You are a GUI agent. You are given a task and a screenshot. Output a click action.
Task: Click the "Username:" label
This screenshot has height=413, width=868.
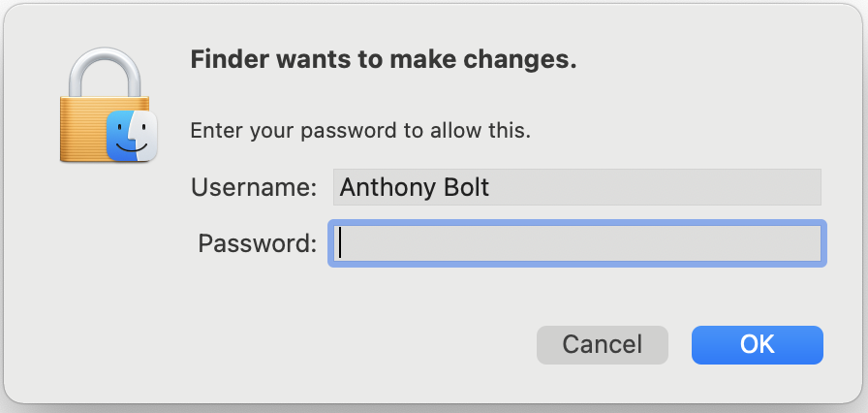point(255,187)
